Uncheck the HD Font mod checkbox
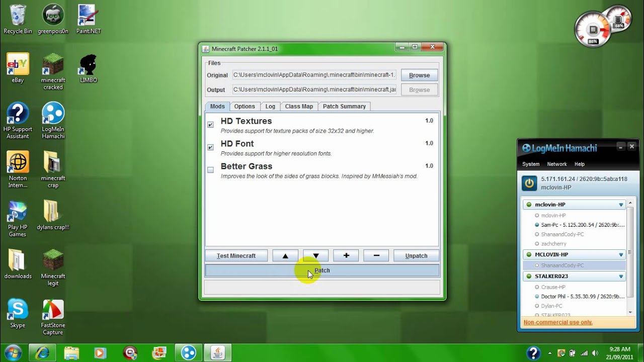The image size is (644, 362). click(210, 147)
